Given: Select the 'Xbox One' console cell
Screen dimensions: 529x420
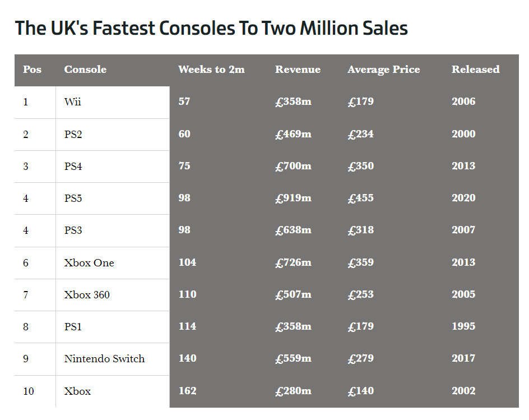Looking at the screenshot, I should tap(89, 263).
